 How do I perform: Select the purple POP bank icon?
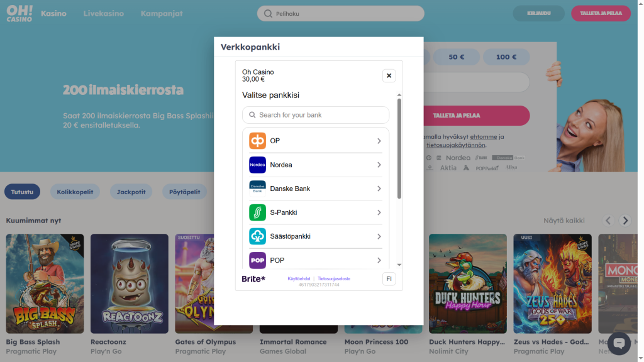[x=257, y=260]
